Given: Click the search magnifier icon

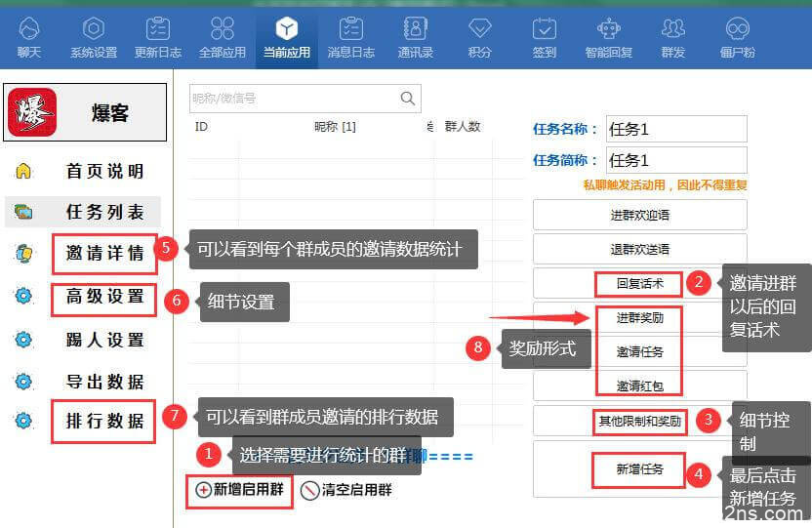Looking at the screenshot, I should [409, 99].
